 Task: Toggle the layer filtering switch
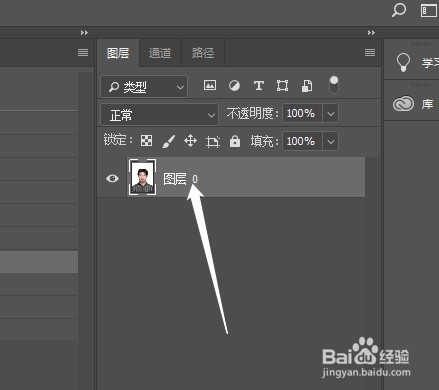click(334, 85)
